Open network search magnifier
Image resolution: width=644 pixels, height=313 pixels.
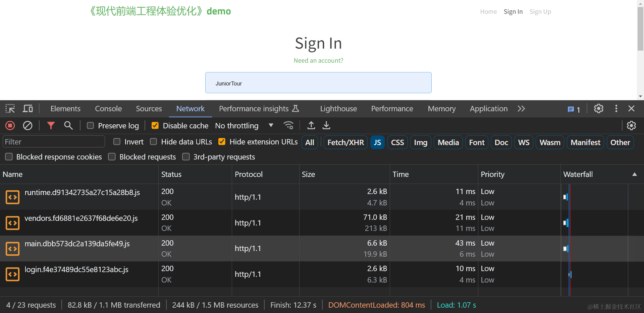coord(68,126)
